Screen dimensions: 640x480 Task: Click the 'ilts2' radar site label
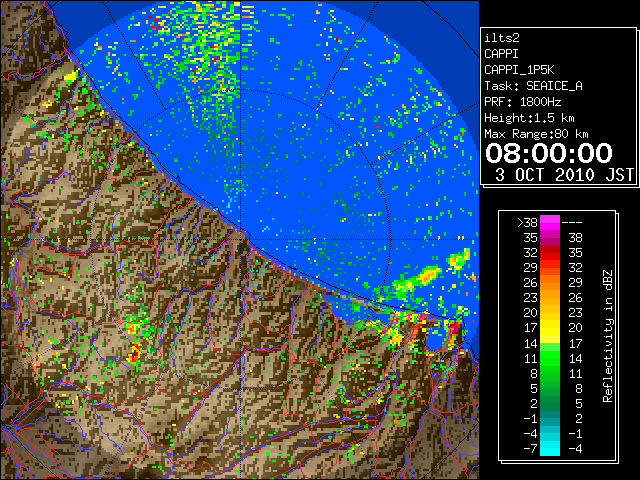pyautogui.click(x=502, y=38)
